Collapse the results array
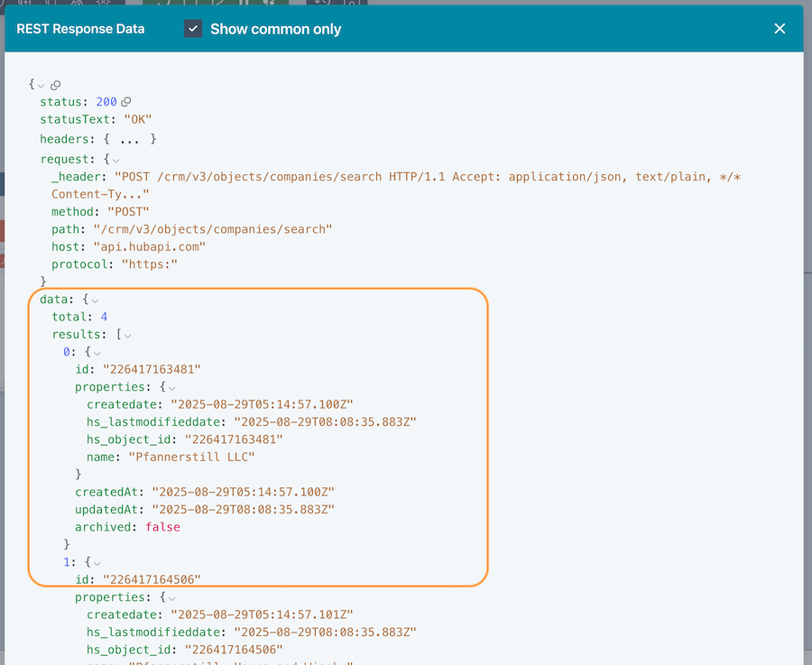Image resolution: width=812 pixels, height=665 pixels. pos(127,335)
